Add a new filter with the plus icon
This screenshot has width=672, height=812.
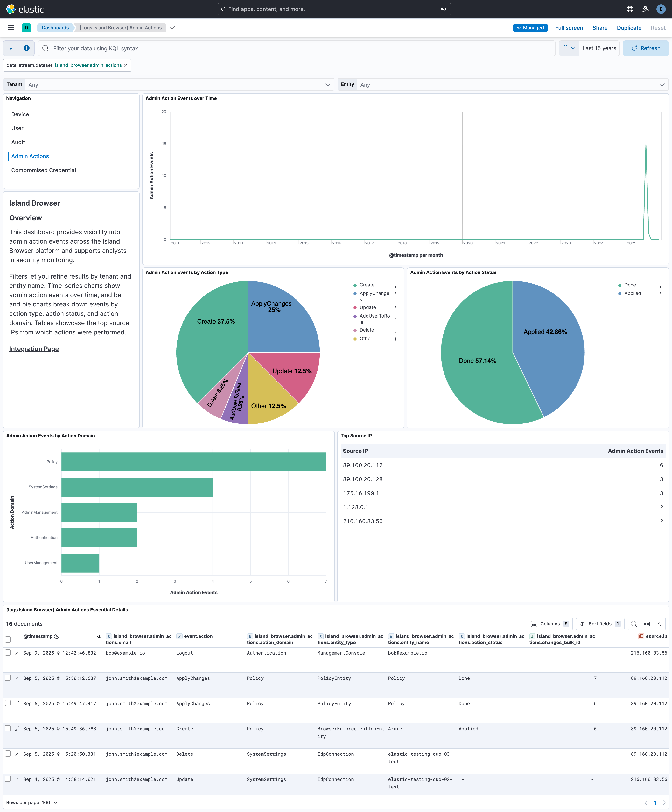click(x=26, y=48)
